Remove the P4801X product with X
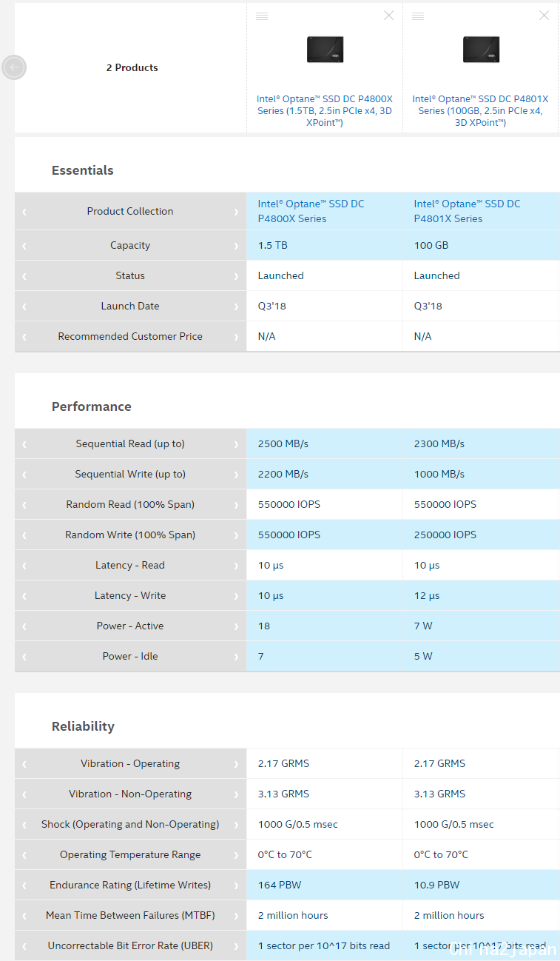The height and width of the screenshot is (961, 560). coord(544,16)
